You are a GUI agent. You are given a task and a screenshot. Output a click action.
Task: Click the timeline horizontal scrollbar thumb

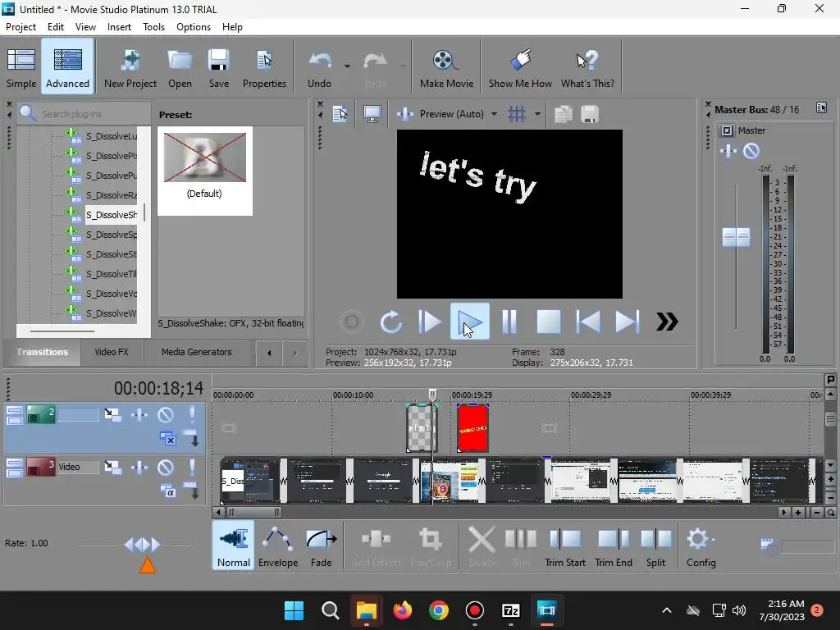click(x=254, y=513)
